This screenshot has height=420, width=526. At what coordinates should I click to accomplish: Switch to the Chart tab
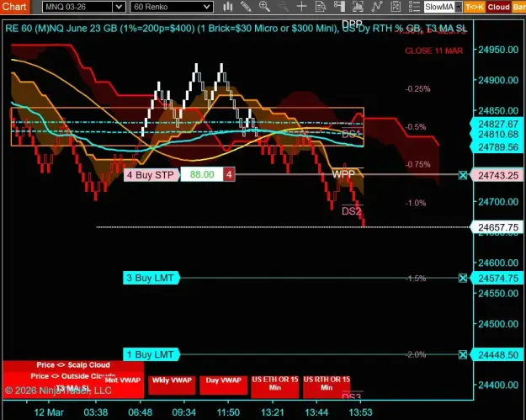[15, 7]
